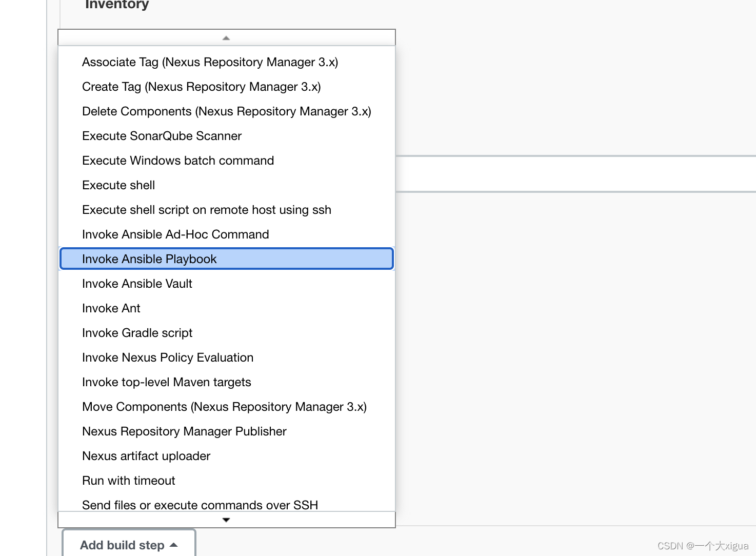Pick Invoke Gradle script entry

point(137,332)
